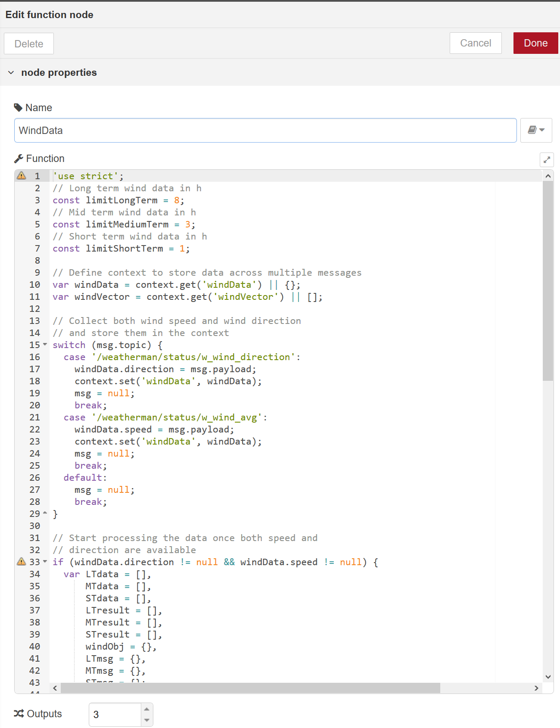This screenshot has height=728, width=560.
Task: Click LTdata on line 34
Action: coord(102,574)
